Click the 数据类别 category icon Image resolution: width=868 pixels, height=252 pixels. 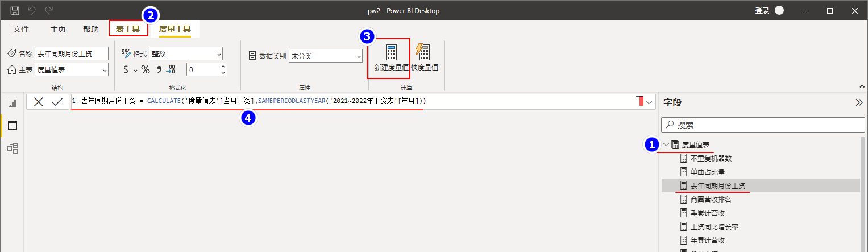coord(254,56)
